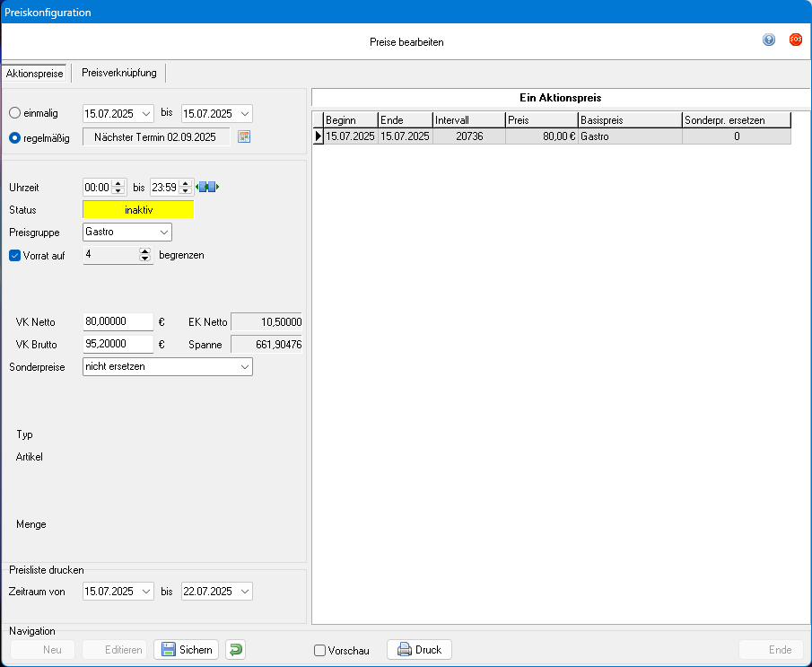Select the regelmäßig radio button

pos(14,137)
